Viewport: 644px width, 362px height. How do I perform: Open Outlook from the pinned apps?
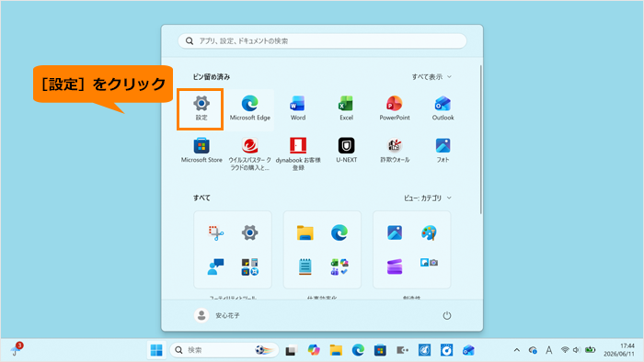click(x=443, y=108)
